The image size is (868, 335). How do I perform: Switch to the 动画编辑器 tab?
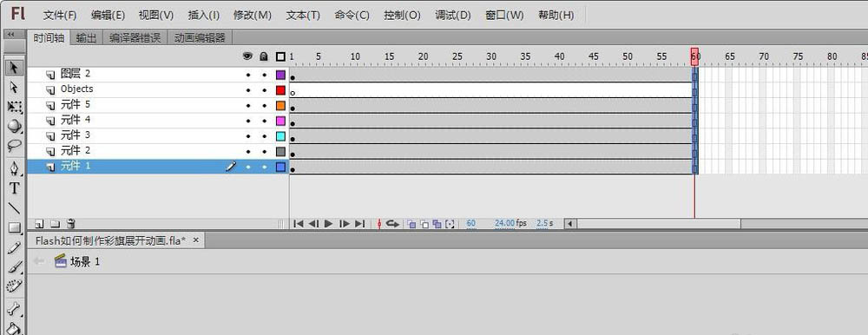[x=200, y=37]
